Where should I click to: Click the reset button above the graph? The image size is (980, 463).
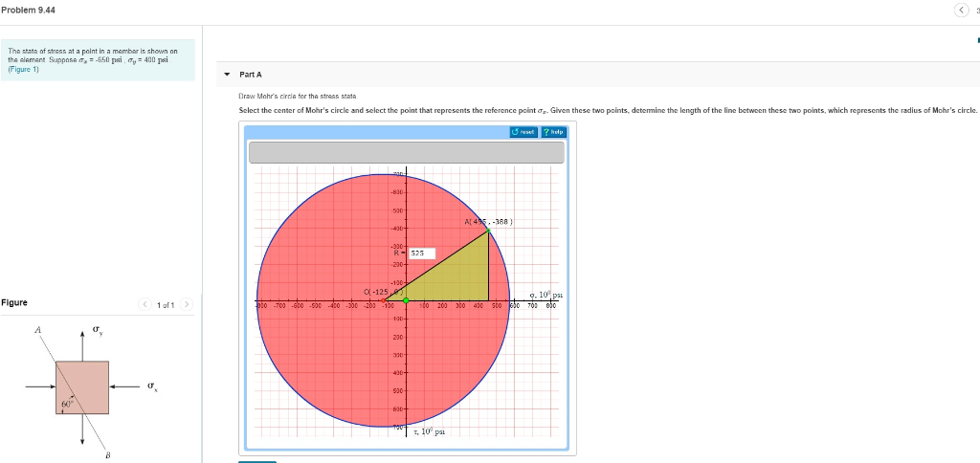(x=523, y=132)
